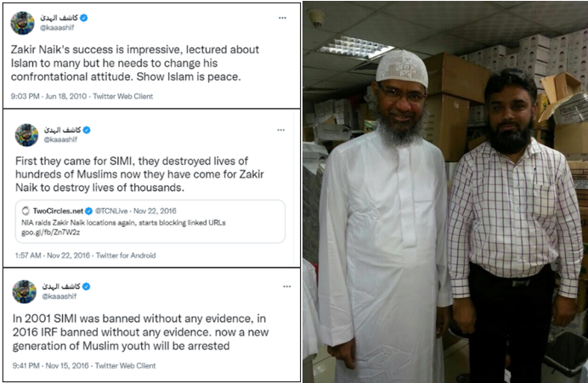The height and width of the screenshot is (383, 588).
Task: Click the third tweet's profile avatar
Action: click(25, 291)
